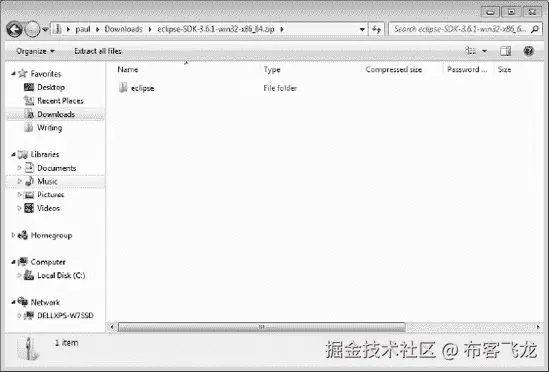
Task: Click the Desktop icon in Favorites
Action: click(29, 87)
